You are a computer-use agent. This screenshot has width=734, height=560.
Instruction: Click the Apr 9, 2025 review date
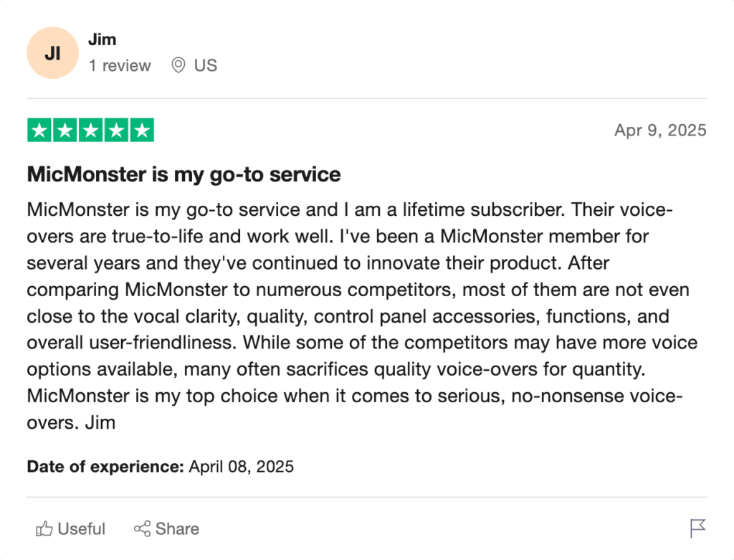660,130
